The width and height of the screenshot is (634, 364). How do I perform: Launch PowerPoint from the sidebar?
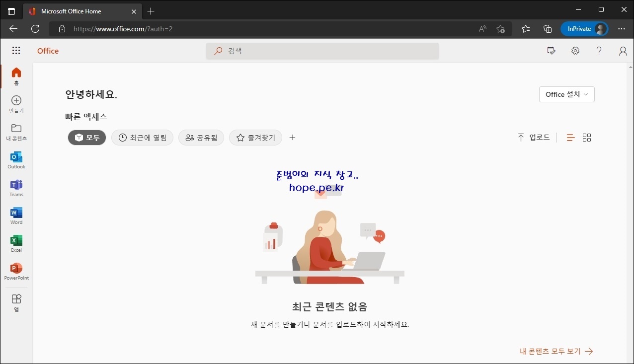pos(16,271)
